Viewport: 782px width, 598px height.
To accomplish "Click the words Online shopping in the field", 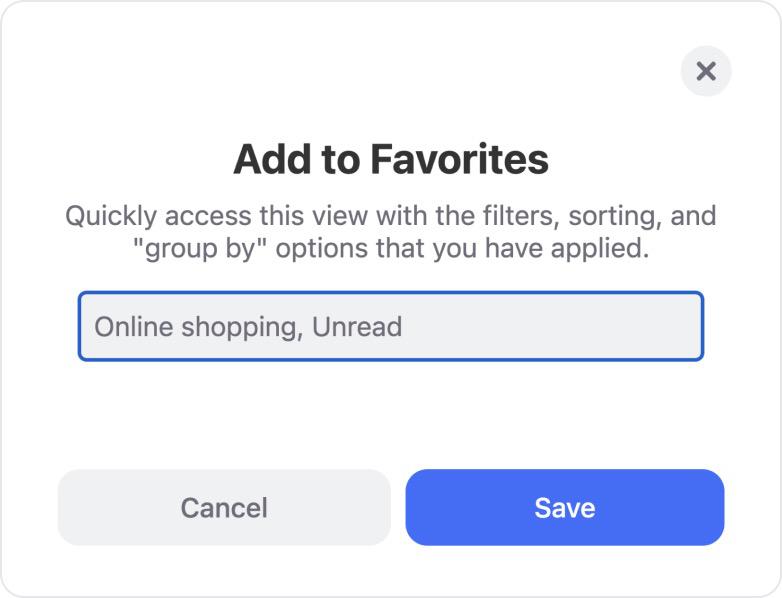I will tap(197, 328).
